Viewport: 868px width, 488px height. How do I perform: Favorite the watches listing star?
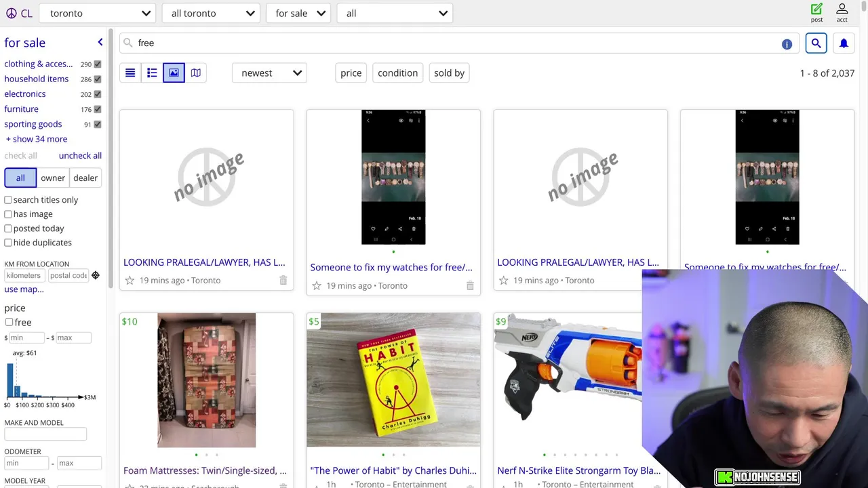(317, 286)
